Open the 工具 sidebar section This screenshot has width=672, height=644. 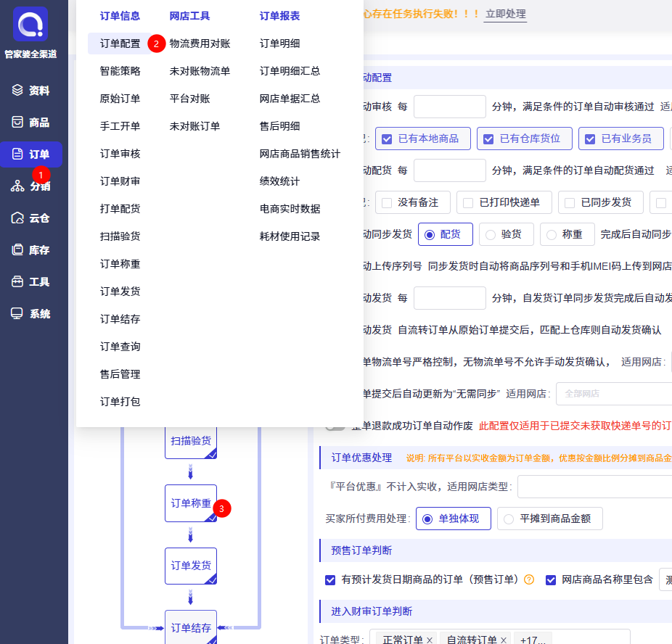[31, 281]
